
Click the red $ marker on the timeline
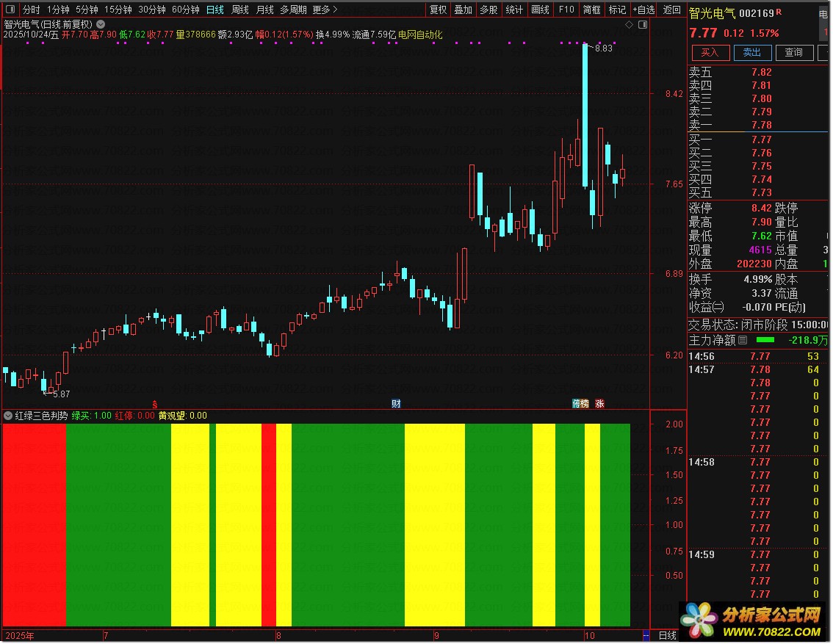click(x=154, y=404)
